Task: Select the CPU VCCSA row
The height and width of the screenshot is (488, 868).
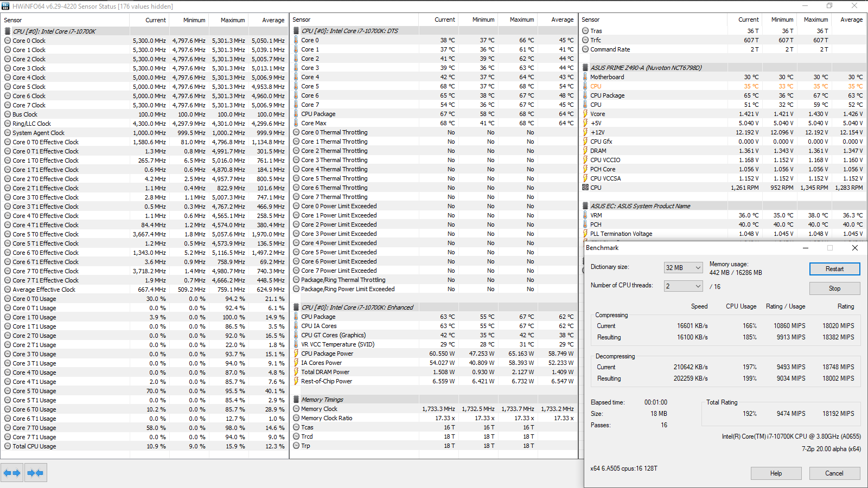Action: (x=723, y=178)
